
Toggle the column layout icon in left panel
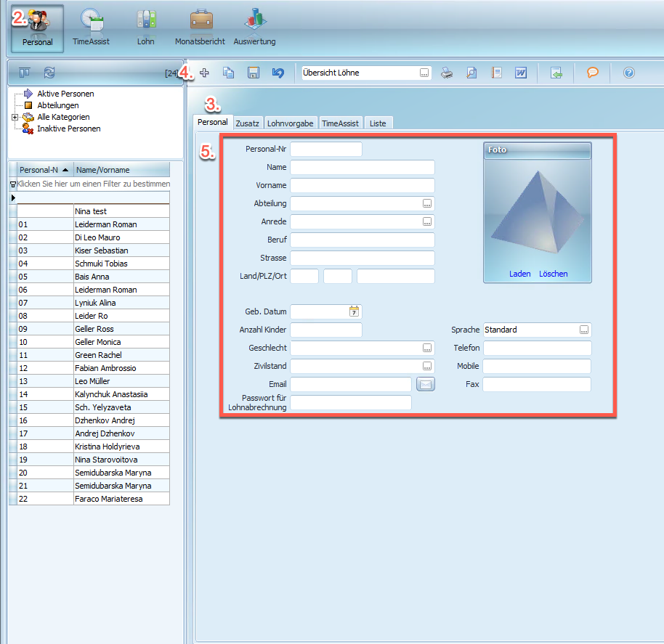pos(25,73)
